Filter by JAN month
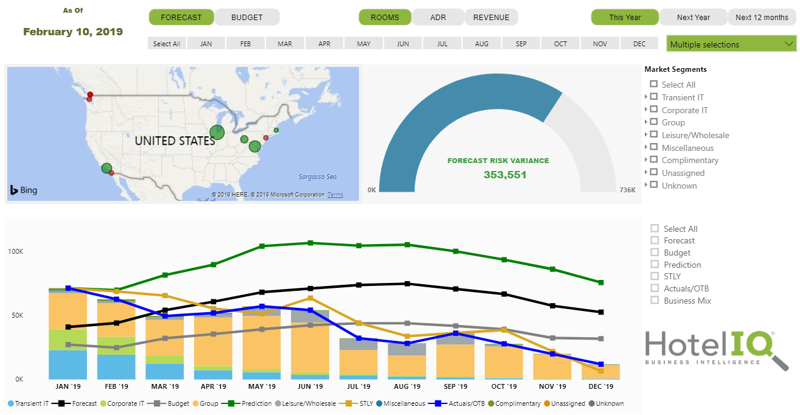The height and width of the screenshot is (415, 800). (206, 44)
